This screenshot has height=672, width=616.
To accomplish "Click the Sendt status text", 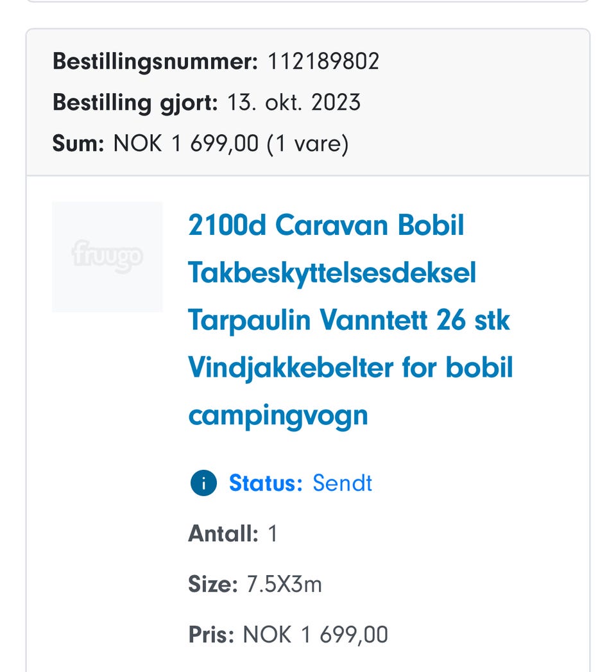I will (342, 483).
